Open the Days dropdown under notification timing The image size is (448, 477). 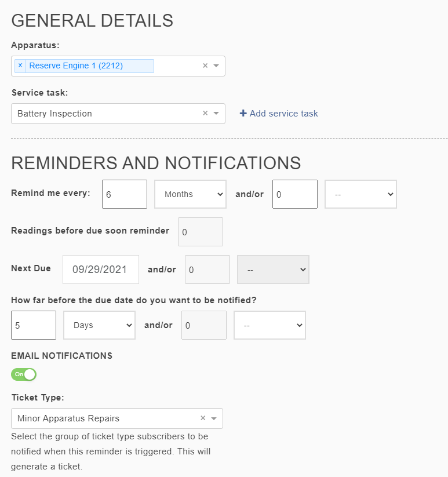(x=99, y=325)
